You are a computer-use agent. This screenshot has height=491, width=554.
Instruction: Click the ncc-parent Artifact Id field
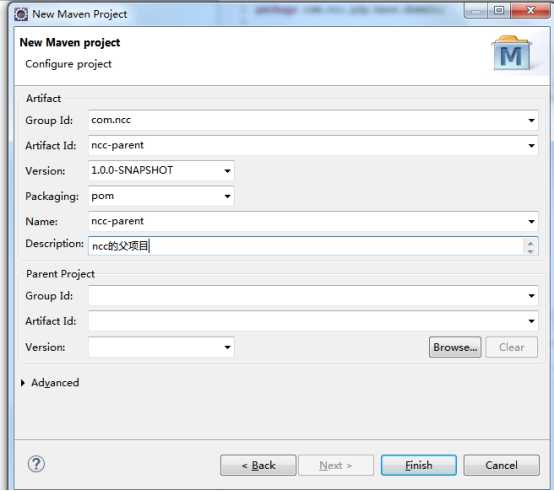click(x=313, y=146)
